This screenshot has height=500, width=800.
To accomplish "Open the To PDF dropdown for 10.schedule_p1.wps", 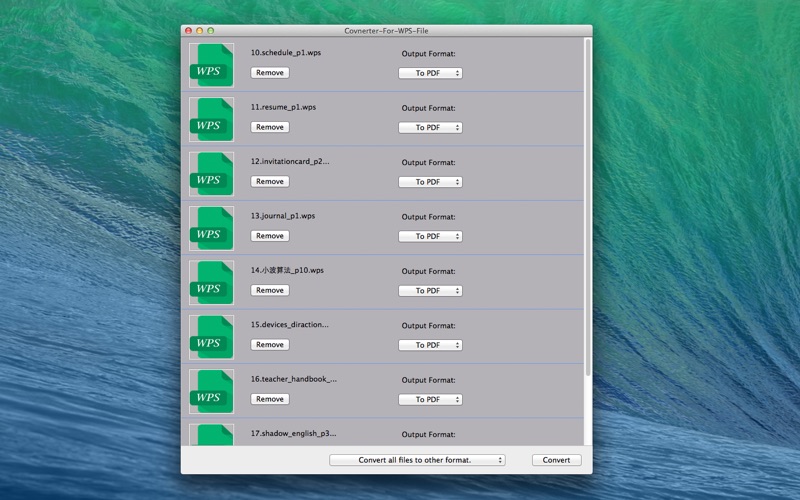I will (x=430, y=73).
